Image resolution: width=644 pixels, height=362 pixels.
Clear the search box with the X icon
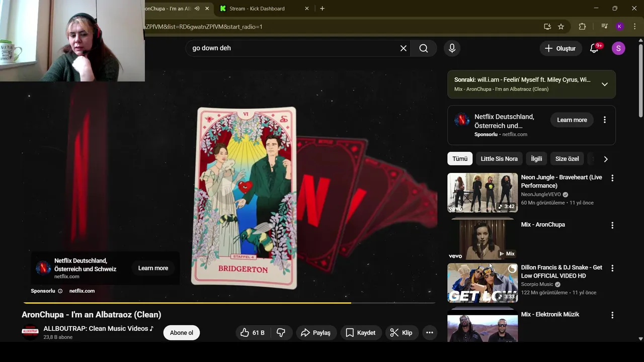pyautogui.click(x=404, y=48)
